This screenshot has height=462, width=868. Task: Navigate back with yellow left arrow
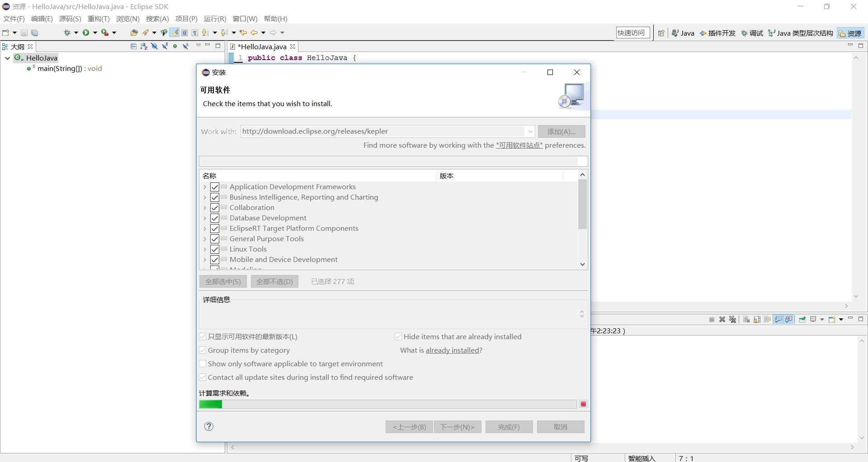click(x=254, y=33)
